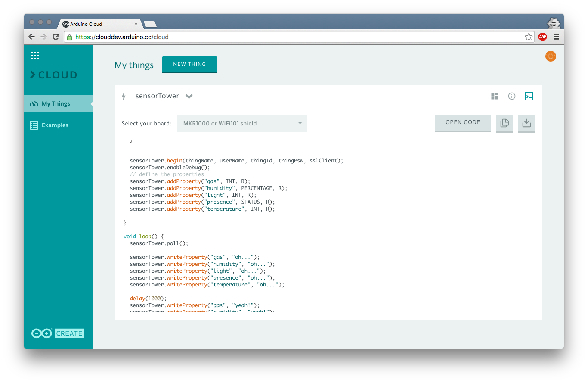This screenshot has height=383, width=588.
Task: Bookmark this page with the star icon
Action: pyautogui.click(x=529, y=37)
